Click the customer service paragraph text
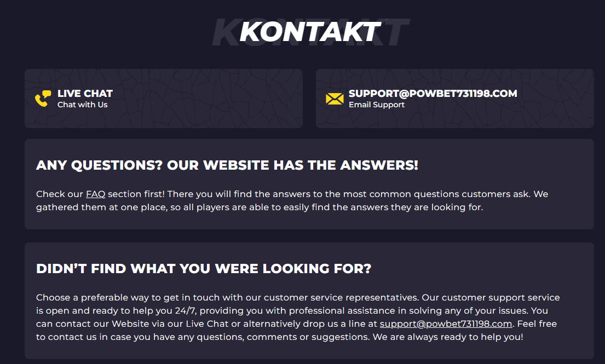This screenshot has height=364, width=605. tap(298, 317)
